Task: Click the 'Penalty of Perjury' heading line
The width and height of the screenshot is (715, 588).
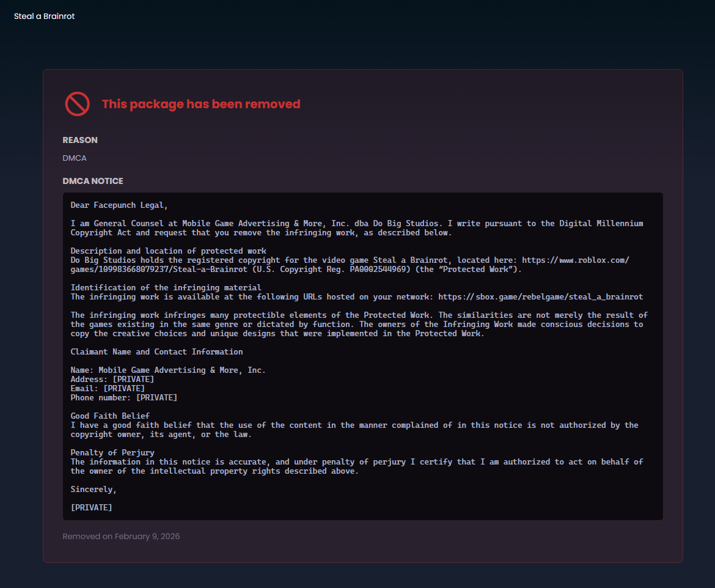Action: click(x=112, y=452)
